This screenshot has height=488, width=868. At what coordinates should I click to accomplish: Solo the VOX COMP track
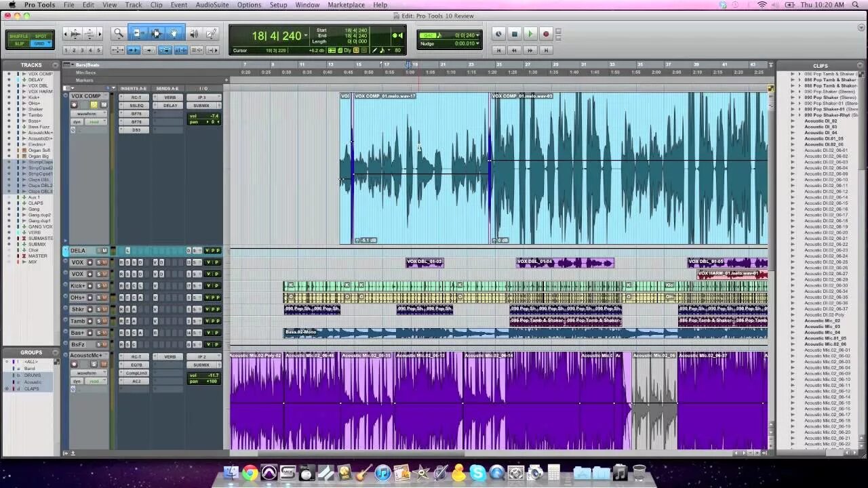pos(94,105)
